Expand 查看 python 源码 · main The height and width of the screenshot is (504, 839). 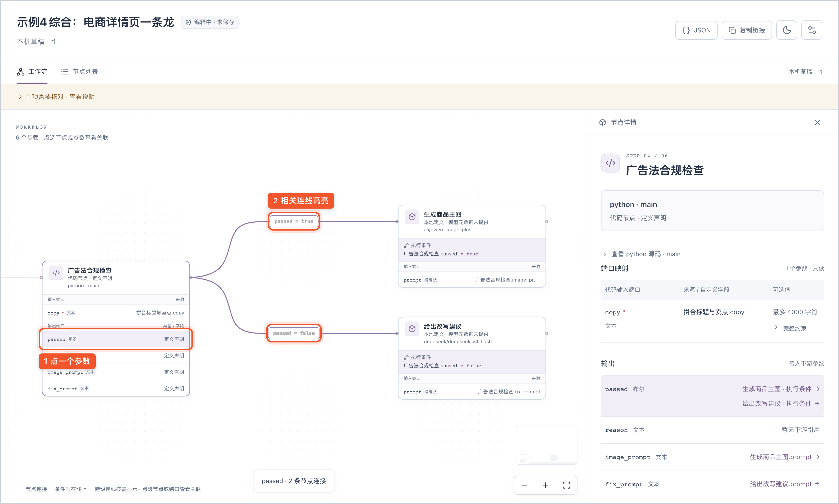point(641,254)
